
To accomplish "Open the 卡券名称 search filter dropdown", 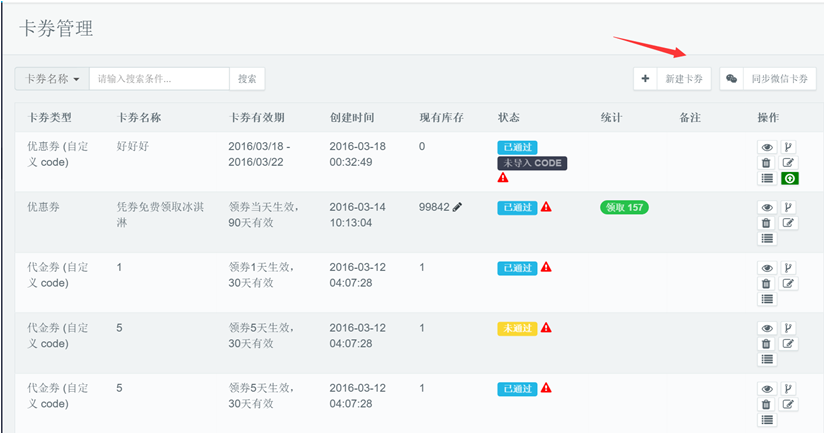I will [52, 79].
